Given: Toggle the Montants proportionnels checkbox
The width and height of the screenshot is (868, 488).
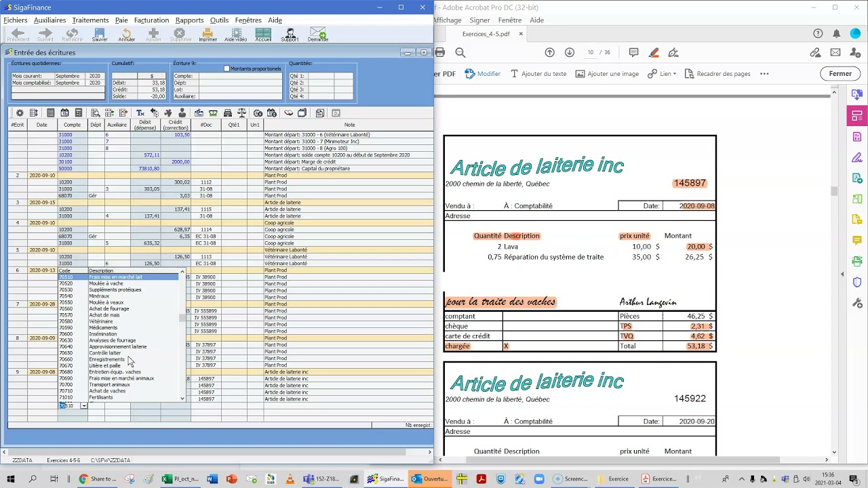Looking at the screenshot, I should coord(227,68).
